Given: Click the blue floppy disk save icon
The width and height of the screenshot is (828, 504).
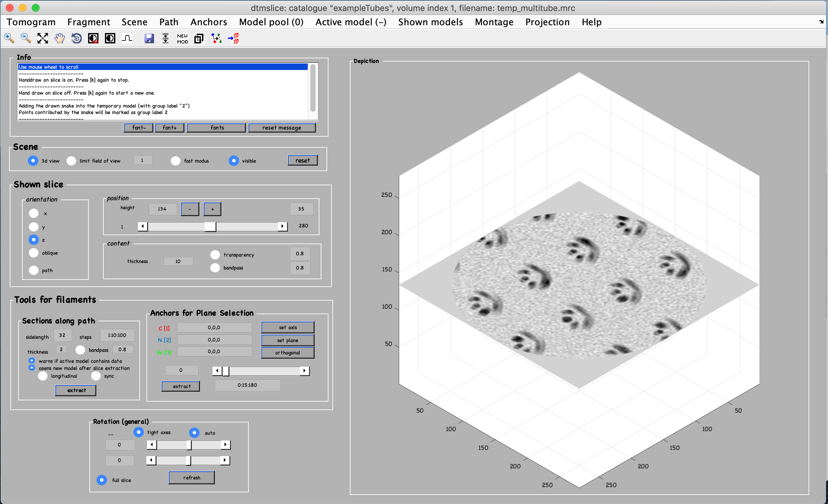Looking at the screenshot, I should 149,38.
